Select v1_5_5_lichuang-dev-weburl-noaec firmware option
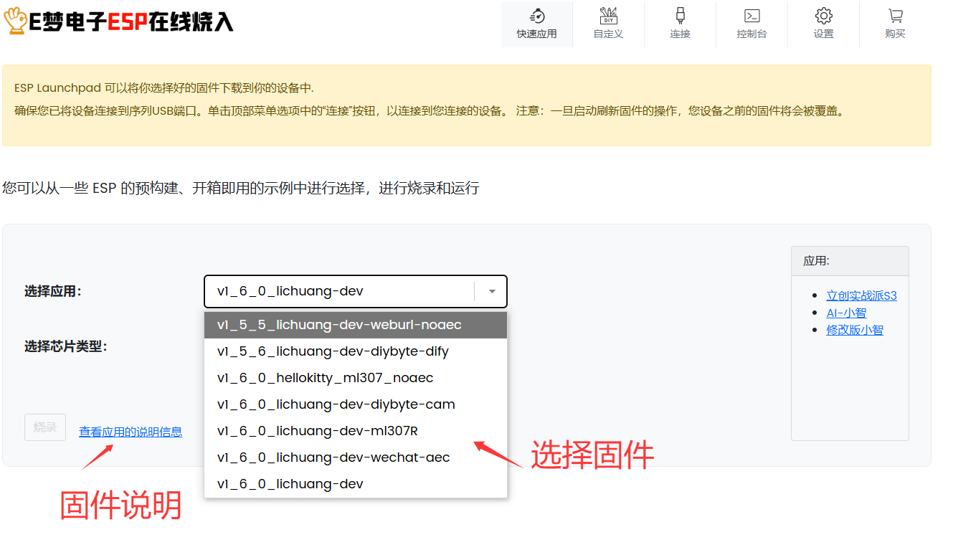Viewport: 953px width, 560px height. [x=339, y=325]
